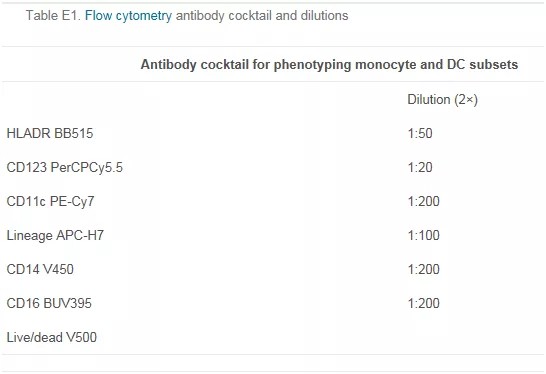The height and width of the screenshot is (374, 546).
Task: Click the words 'antibody cocktail and dilutions'
Action: coord(262,16)
